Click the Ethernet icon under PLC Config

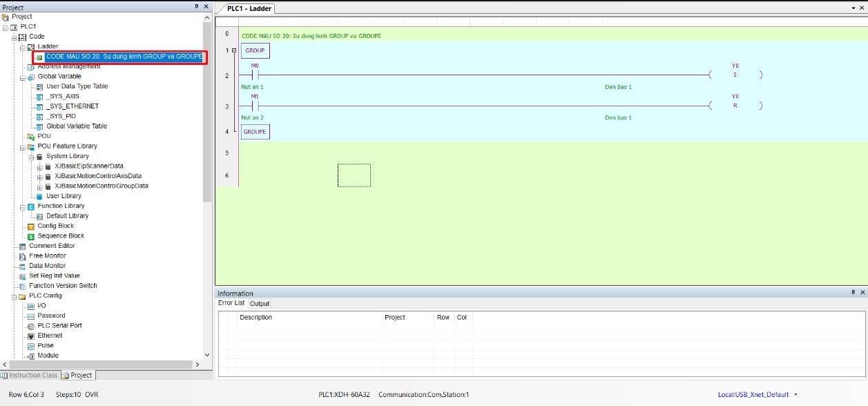31,336
